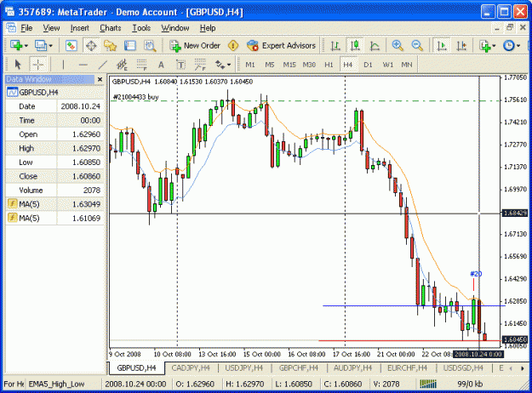Select the text label (T) tool
Image resolution: width=532 pixels, height=393 pixels.
(180, 65)
